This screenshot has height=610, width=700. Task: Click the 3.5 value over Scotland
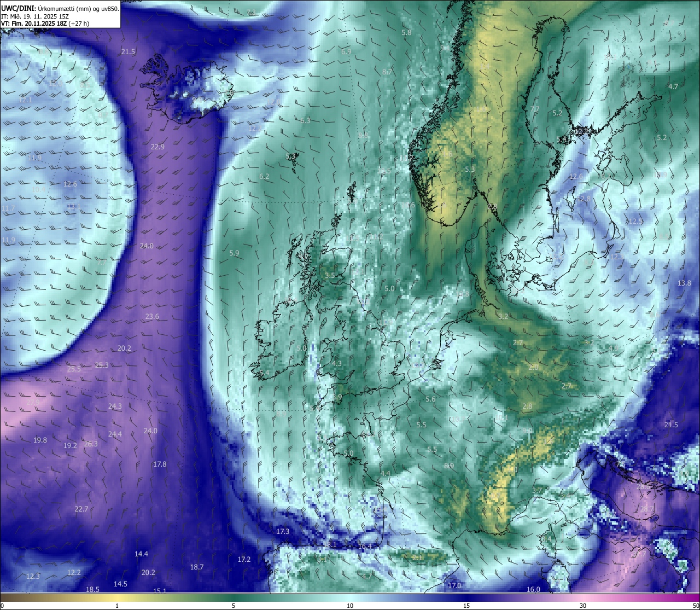click(x=330, y=276)
